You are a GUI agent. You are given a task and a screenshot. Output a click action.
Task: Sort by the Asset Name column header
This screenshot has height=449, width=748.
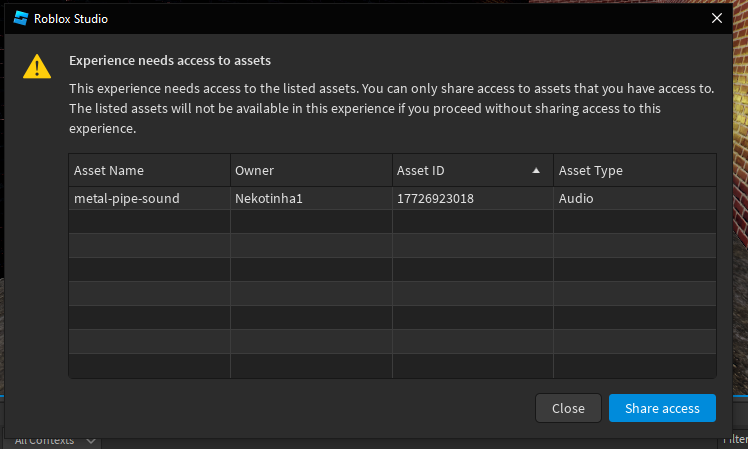pos(149,170)
